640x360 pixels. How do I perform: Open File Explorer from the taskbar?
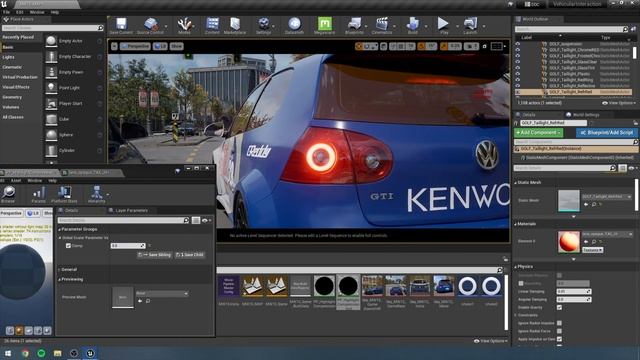click(58, 353)
